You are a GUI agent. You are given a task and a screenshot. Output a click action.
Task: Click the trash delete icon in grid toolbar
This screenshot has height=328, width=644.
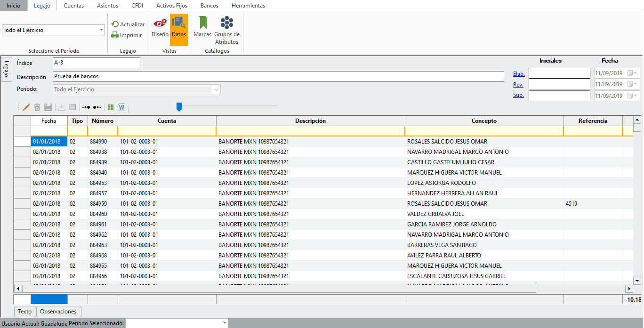[x=37, y=107]
